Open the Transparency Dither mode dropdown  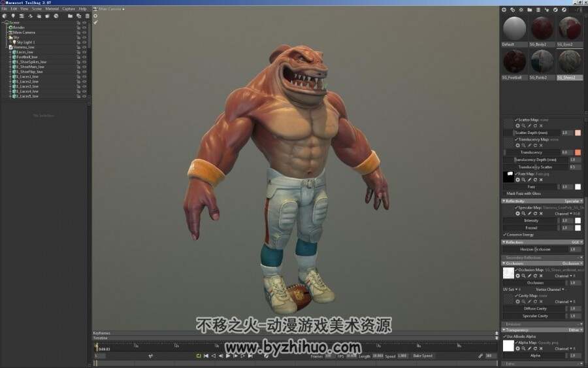pos(576,330)
